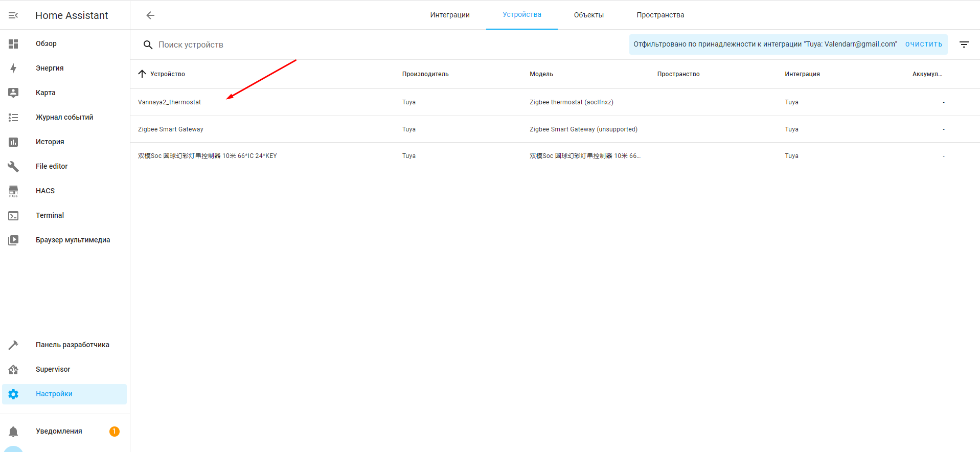Sort by the Производитель column header

coord(425,74)
